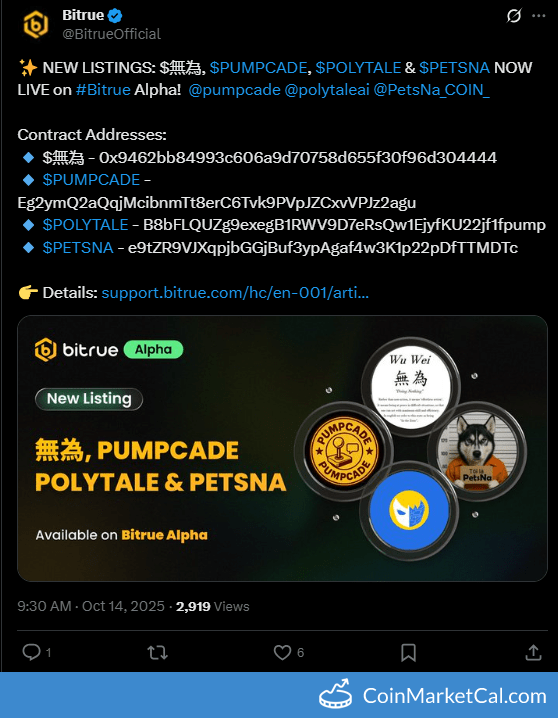Image resolution: width=558 pixels, height=718 pixels.
Task: Visit the @polytaleai mention
Action: click(x=327, y=90)
